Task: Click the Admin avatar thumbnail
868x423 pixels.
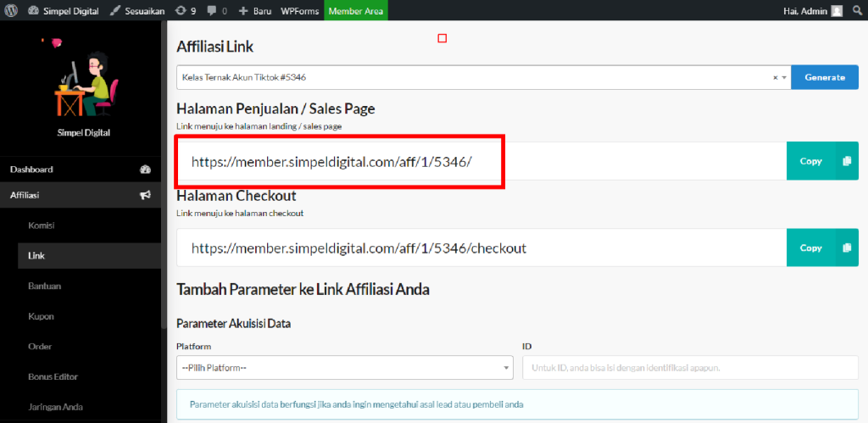Action: [837, 10]
